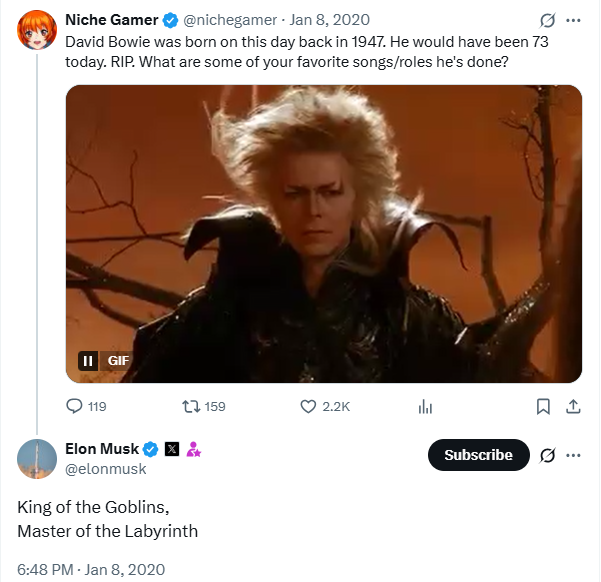Open view analytics bar chart icon

(425, 406)
